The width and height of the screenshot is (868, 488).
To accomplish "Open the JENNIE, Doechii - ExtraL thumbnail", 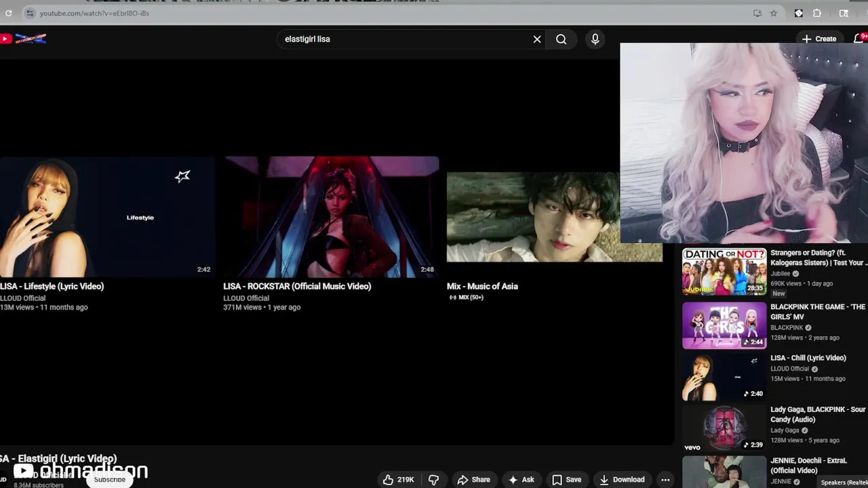I will click(724, 472).
